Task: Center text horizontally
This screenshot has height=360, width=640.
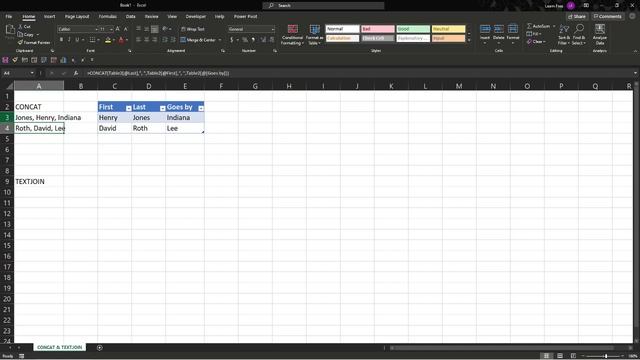Action: click(146, 40)
